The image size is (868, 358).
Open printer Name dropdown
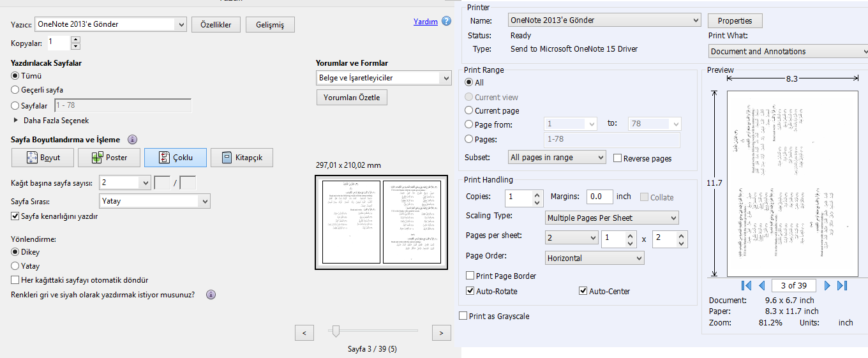pyautogui.click(x=604, y=20)
